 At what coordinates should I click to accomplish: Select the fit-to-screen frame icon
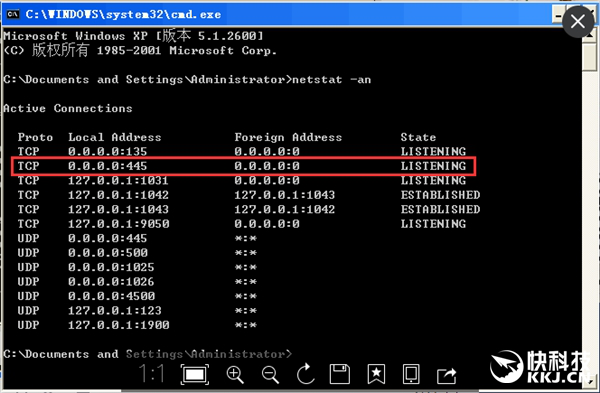pos(195,374)
